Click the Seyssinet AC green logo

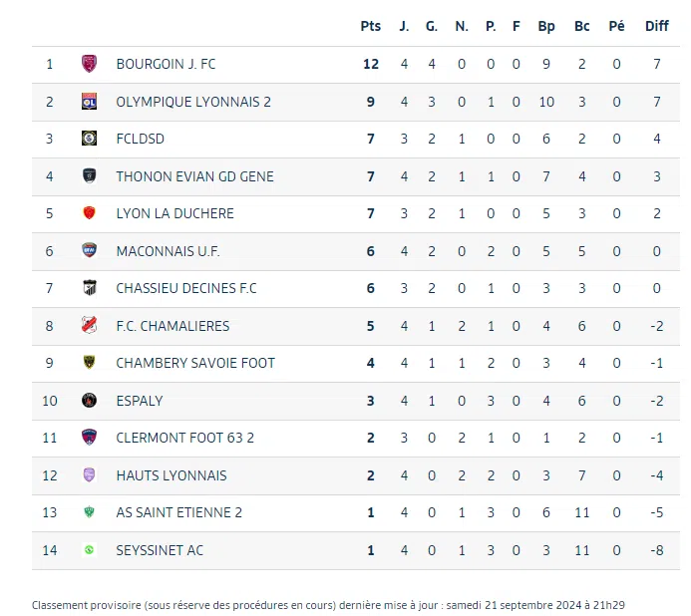click(89, 550)
